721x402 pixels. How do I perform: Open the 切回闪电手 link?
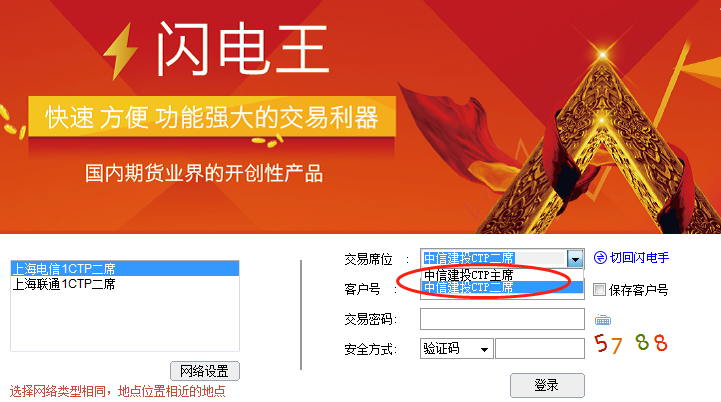[x=640, y=258]
